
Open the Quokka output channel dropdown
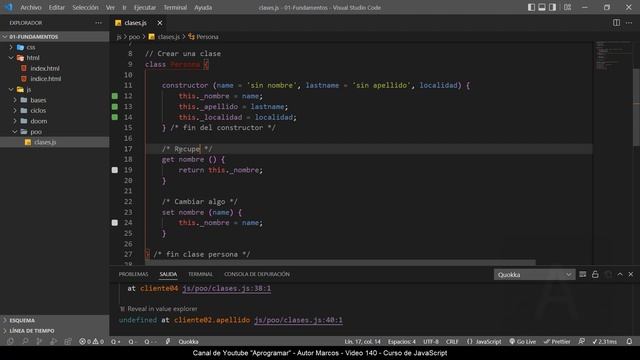coord(534,275)
